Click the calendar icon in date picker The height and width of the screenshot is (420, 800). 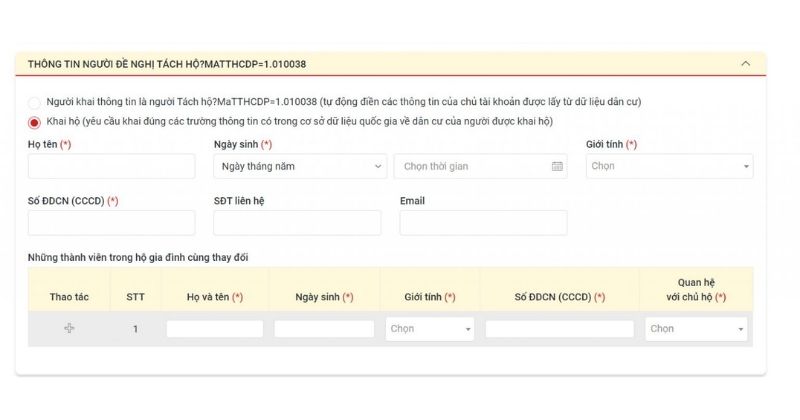557,166
